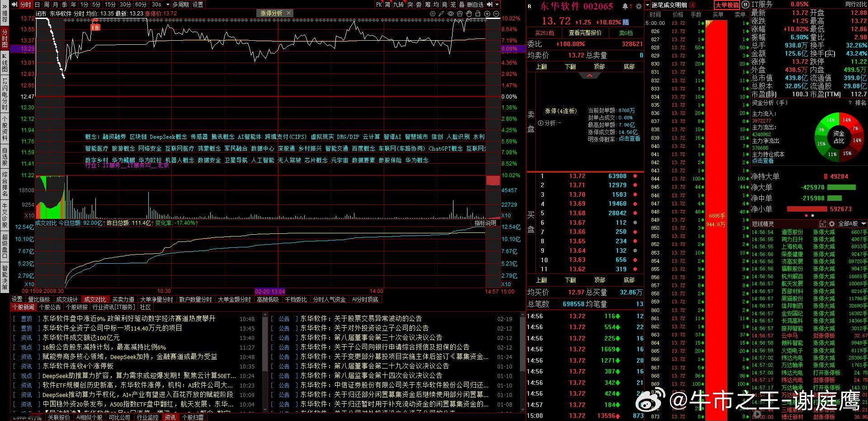Open news '东华软件成交额达100亿元'
This screenshot has height=421, width=868.
coord(81,337)
